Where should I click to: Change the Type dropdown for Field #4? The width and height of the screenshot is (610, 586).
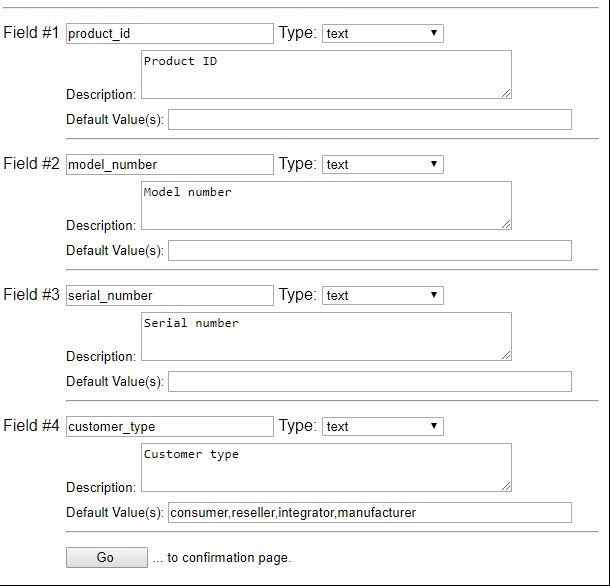pyautogui.click(x=382, y=426)
